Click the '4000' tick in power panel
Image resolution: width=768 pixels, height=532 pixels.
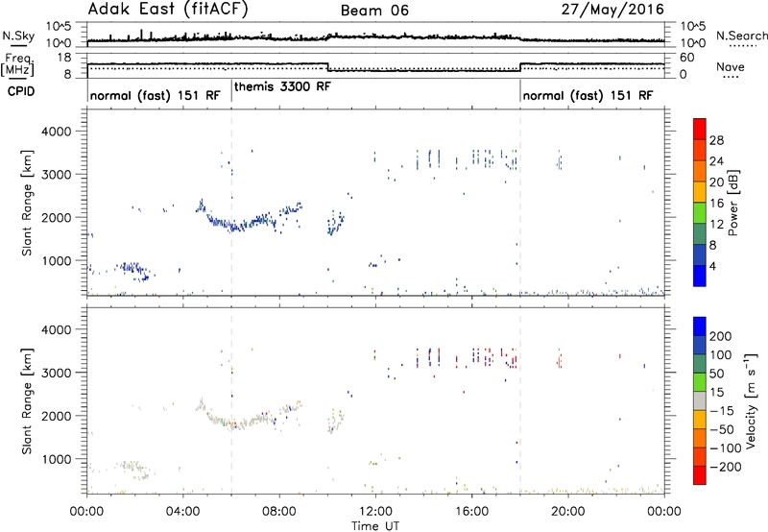(57, 132)
